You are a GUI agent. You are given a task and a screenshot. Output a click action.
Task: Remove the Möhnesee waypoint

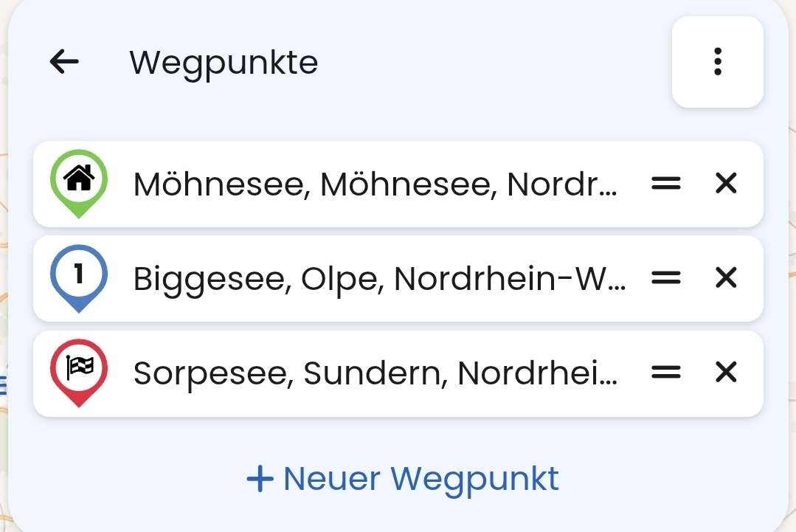[726, 184]
